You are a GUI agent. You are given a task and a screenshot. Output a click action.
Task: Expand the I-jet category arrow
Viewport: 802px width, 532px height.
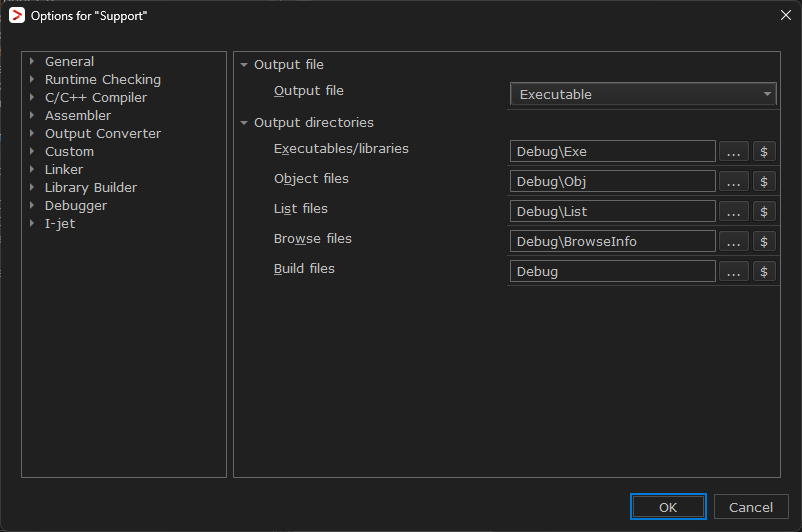pos(32,223)
